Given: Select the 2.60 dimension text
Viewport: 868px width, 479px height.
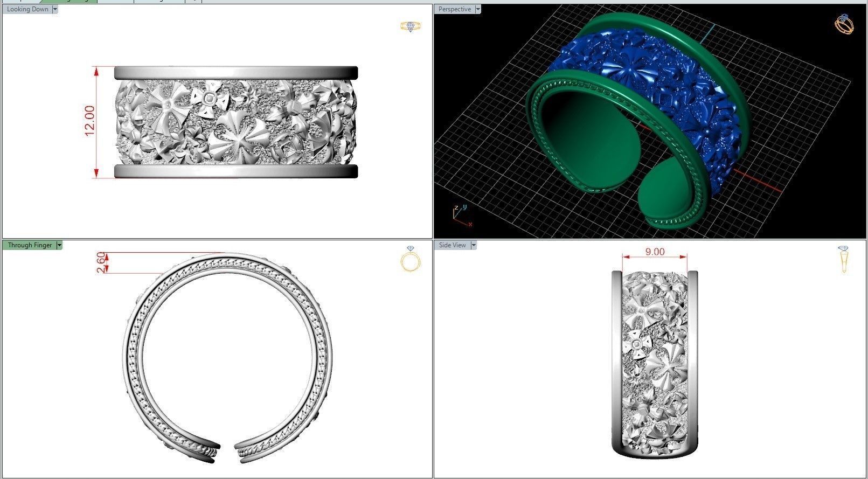Looking at the screenshot, I should tap(101, 262).
